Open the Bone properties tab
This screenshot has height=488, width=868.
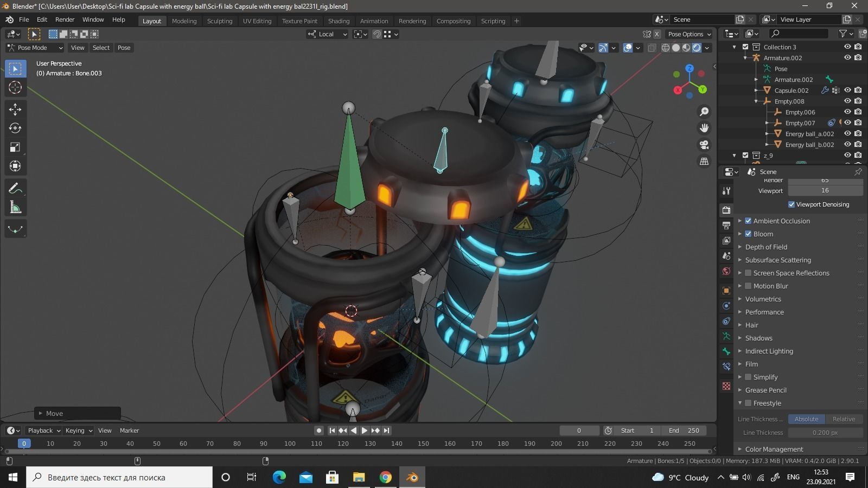coord(726,351)
